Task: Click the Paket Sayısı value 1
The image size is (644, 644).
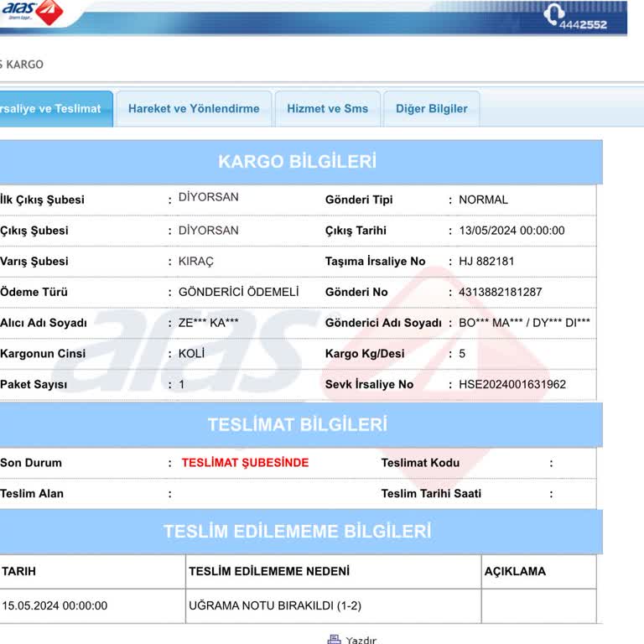Action: pyautogui.click(x=181, y=385)
